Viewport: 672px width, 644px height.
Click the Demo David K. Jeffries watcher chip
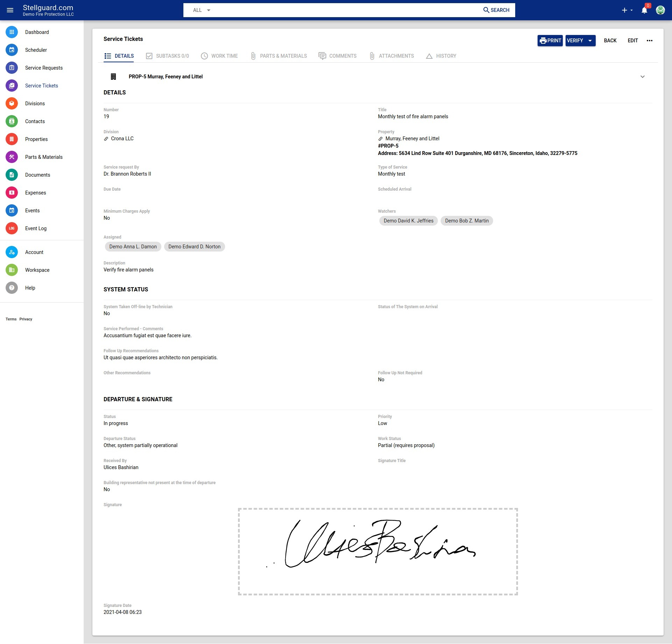click(x=408, y=221)
